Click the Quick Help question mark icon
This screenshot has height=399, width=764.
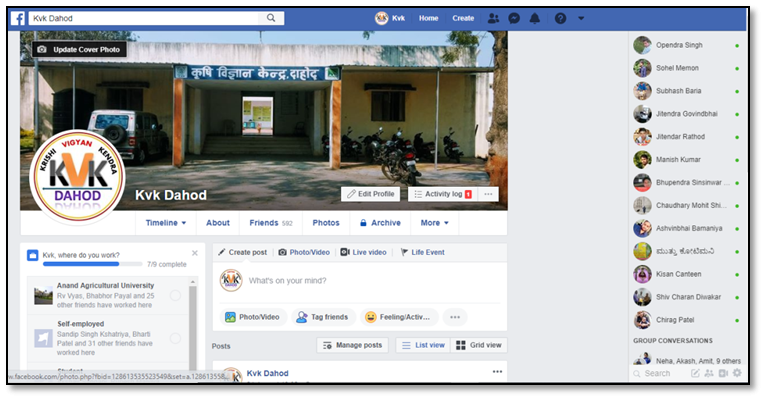coord(560,19)
